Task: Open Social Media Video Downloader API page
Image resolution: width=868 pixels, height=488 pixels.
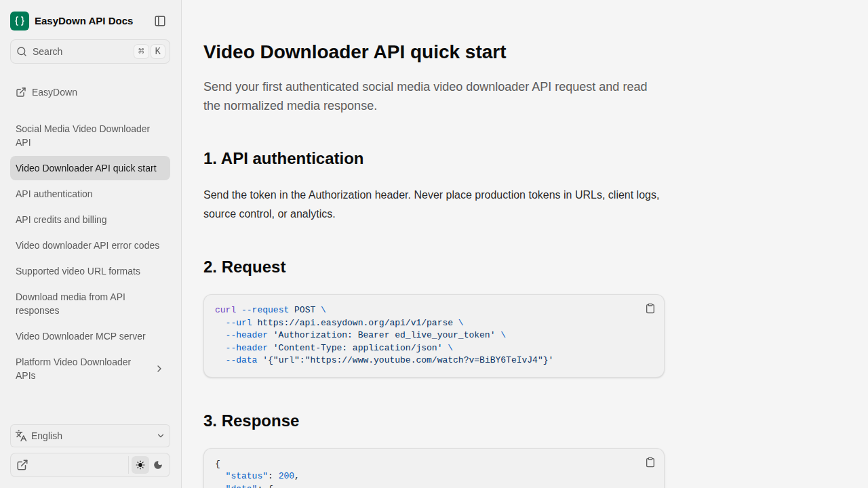Action: coord(90,136)
